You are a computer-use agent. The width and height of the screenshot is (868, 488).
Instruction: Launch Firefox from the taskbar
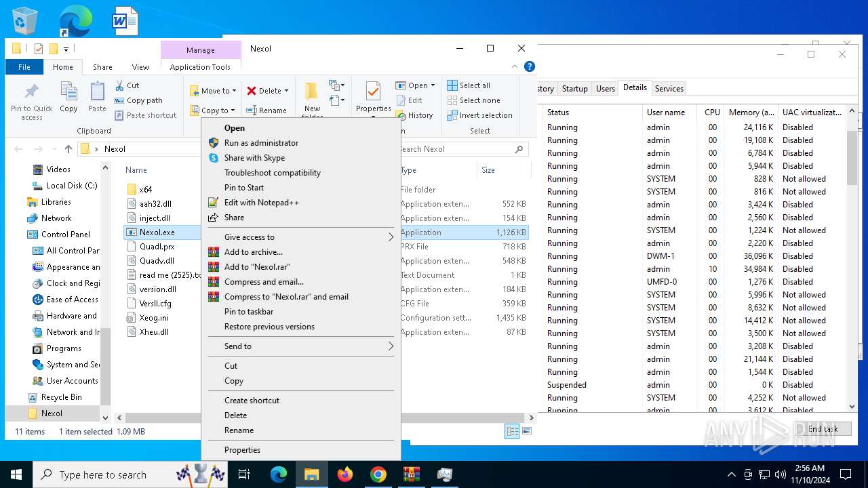click(x=345, y=474)
